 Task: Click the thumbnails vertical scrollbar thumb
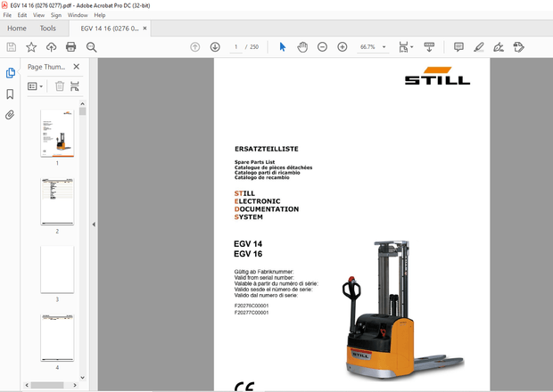point(83,111)
